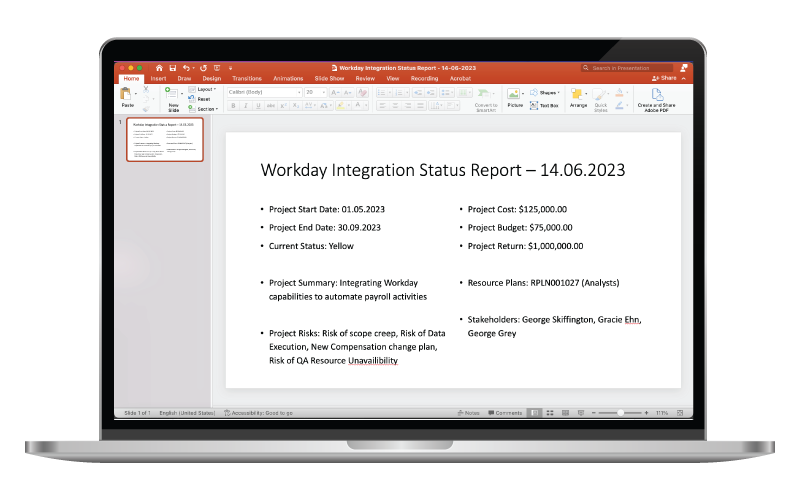800x500 pixels.
Task: Click the Paste clipboard icon
Action: (128, 94)
